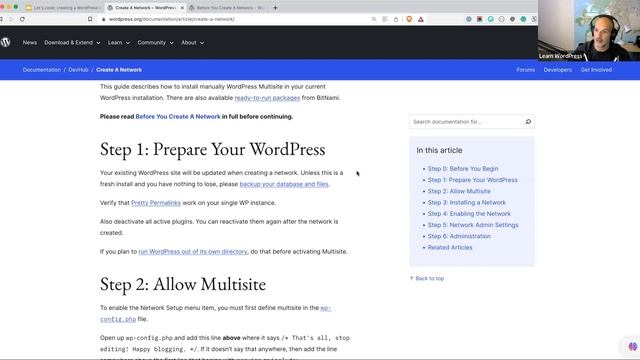Close the Create A Network tab
Image resolution: width=640 pixels, height=360 pixels.
182,8
